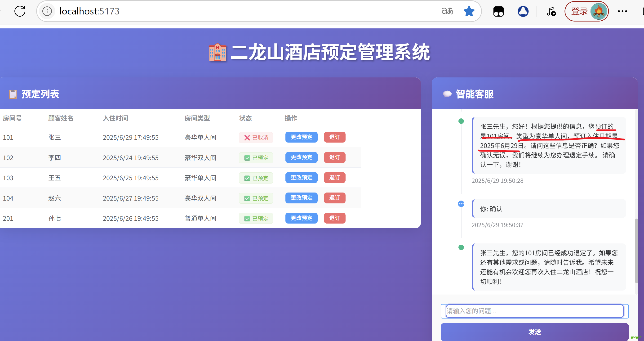
Task: Click the 二龙山酒店预定管理系统 page title
Action: pos(330,52)
